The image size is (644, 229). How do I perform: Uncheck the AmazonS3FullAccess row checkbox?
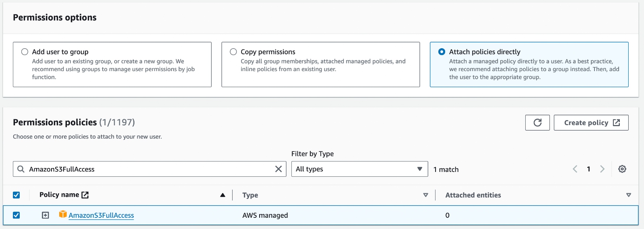[x=17, y=215]
